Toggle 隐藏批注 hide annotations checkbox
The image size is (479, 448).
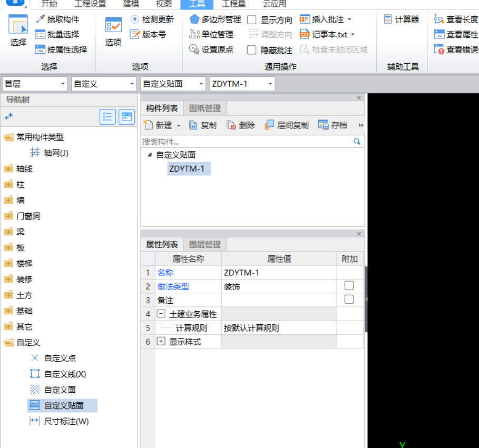click(x=251, y=49)
